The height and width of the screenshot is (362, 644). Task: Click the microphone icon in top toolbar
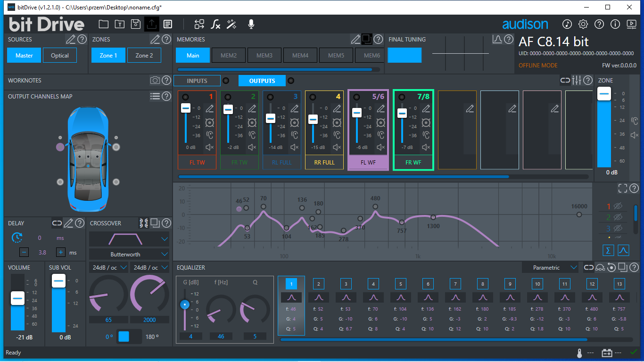click(251, 24)
